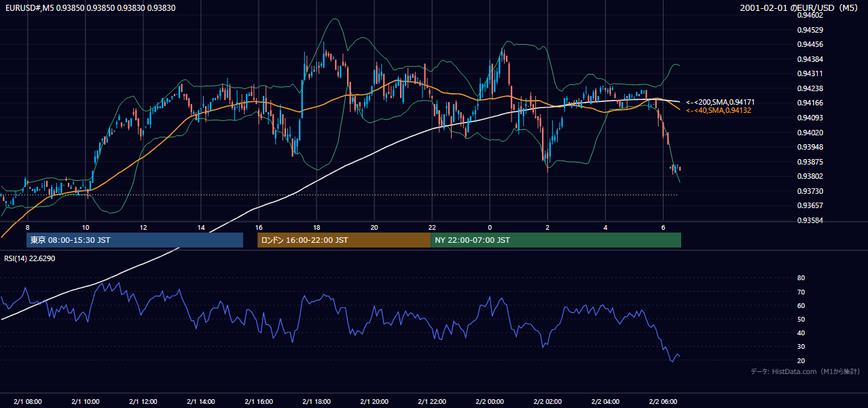Click the 2/1 12:00 date label

coord(143,401)
